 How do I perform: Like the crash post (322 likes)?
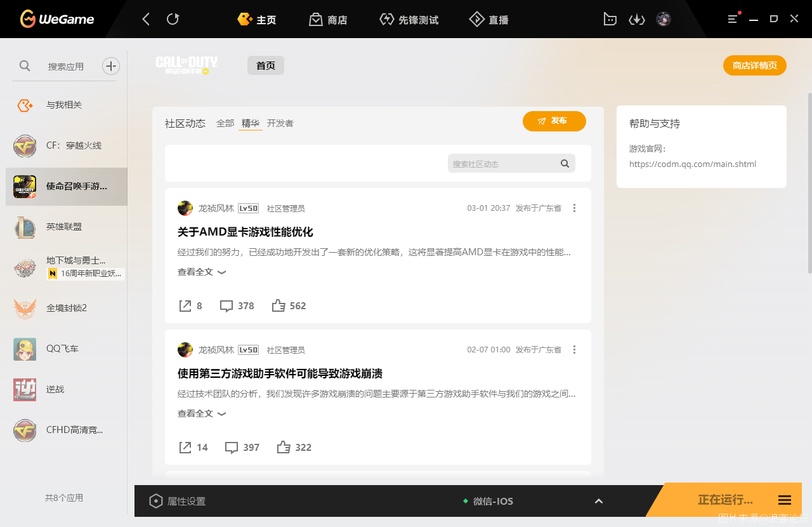coord(294,448)
